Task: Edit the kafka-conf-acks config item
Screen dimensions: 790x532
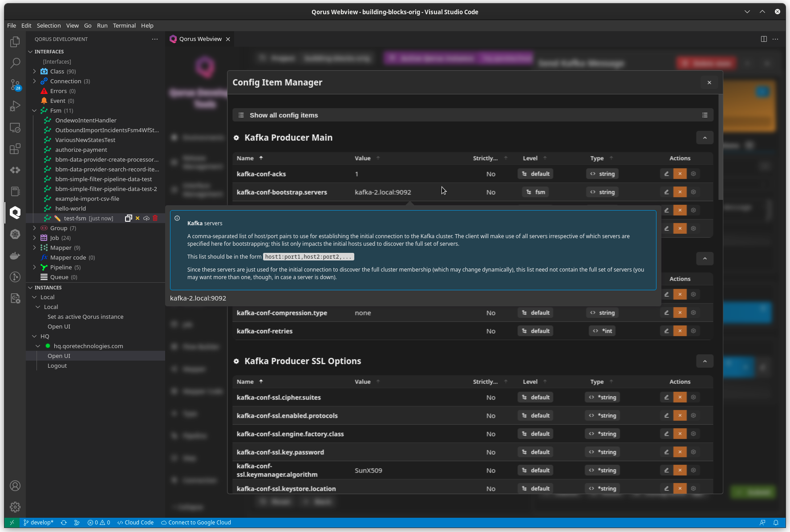Action: [x=666, y=174]
